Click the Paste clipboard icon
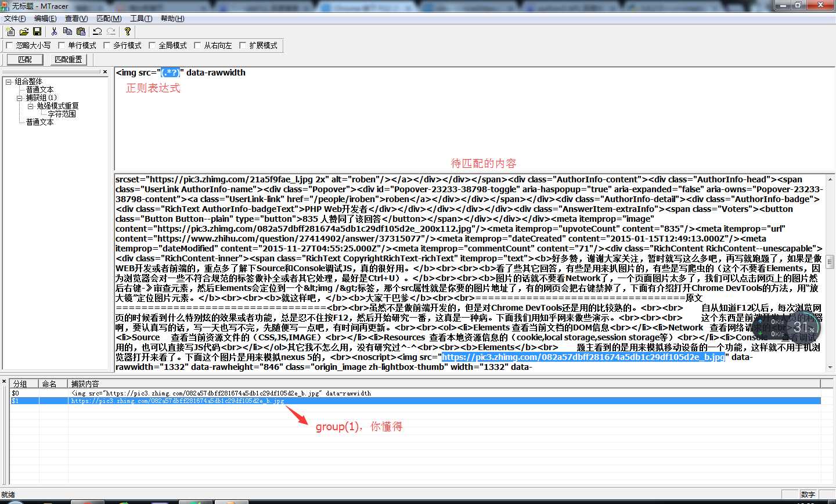This screenshot has width=836, height=504. coord(81,31)
